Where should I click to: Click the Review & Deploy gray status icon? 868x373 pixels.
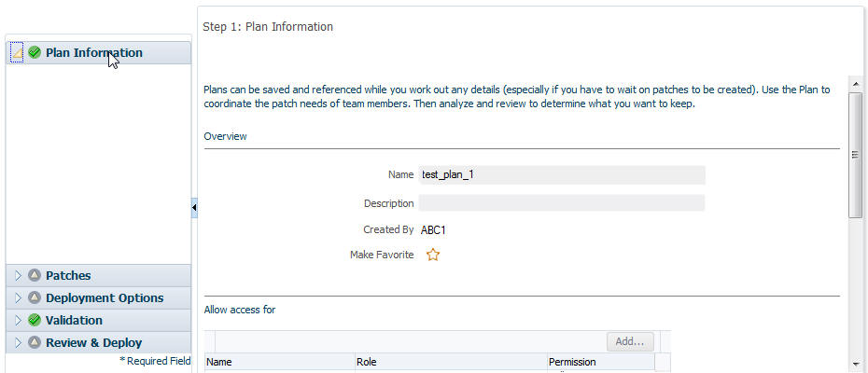(35, 342)
